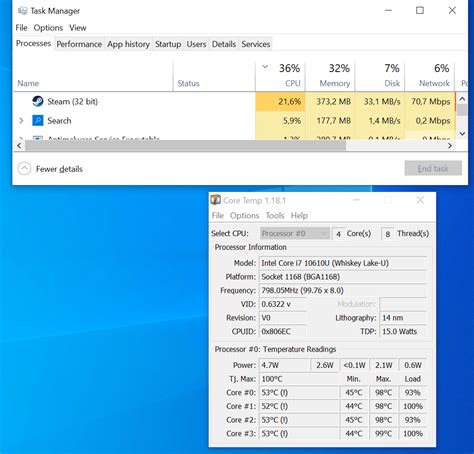The image size is (474, 454).
Task: Click Search's 1,4 MB/s disk cell
Action: pos(380,120)
